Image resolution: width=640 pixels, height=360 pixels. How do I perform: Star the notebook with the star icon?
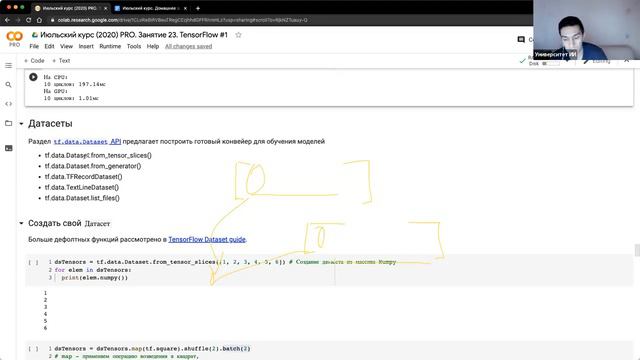(x=238, y=35)
